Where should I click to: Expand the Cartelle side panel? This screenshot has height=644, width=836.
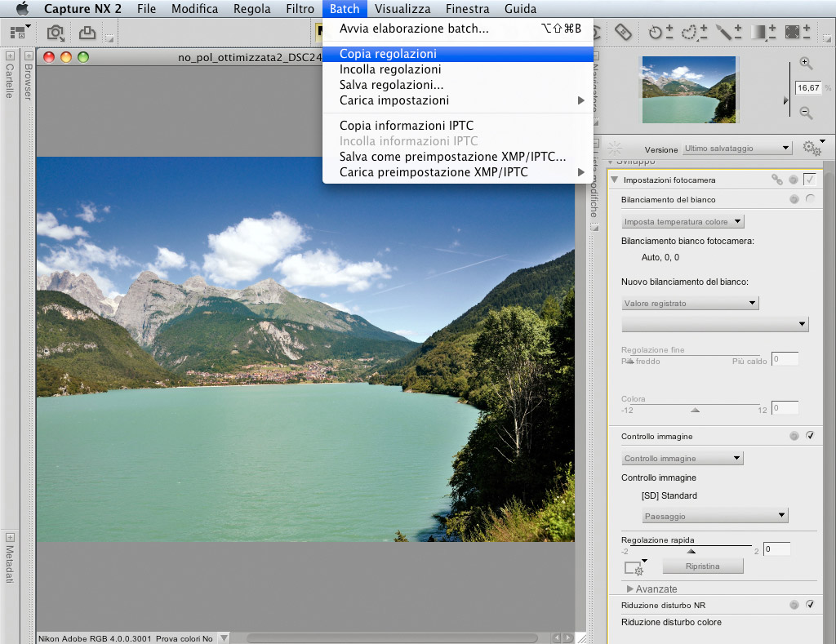[10, 56]
